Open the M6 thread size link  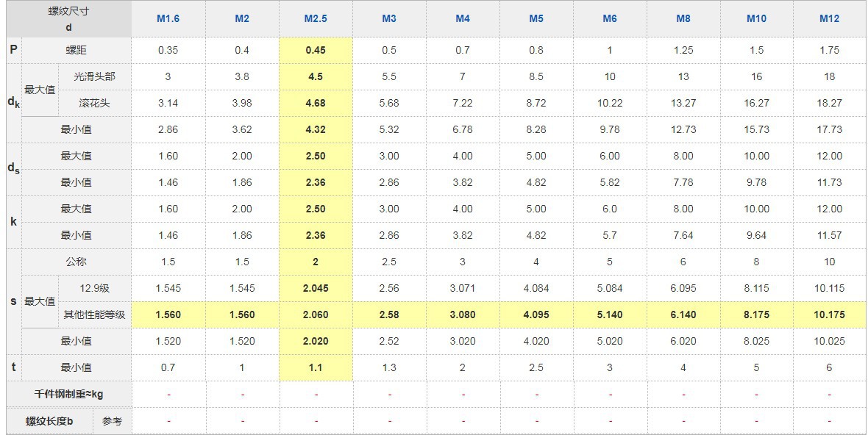(x=610, y=18)
